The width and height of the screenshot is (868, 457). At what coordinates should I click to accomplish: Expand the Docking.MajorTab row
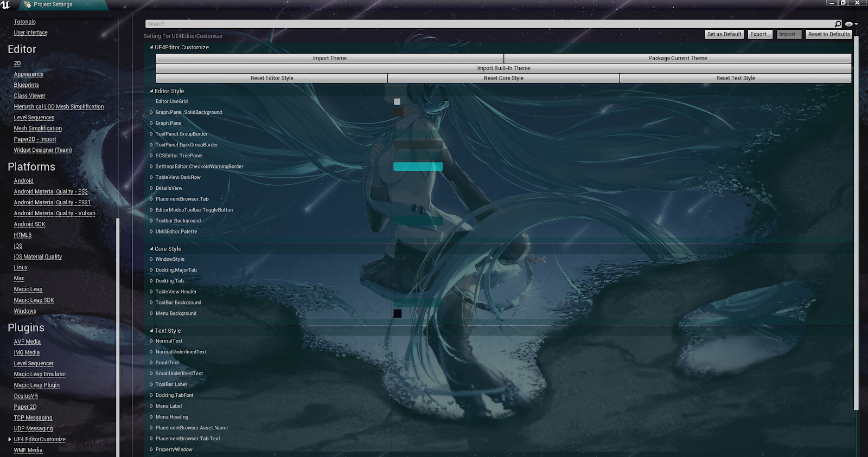click(151, 270)
